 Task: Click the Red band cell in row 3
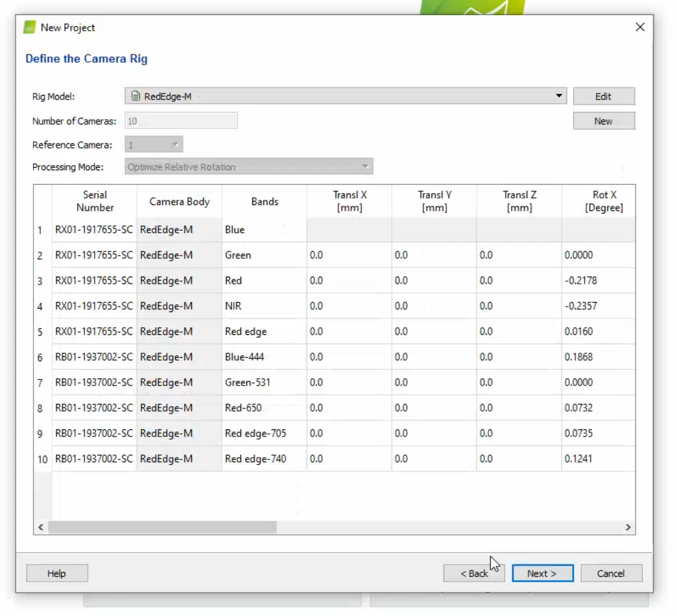264,281
